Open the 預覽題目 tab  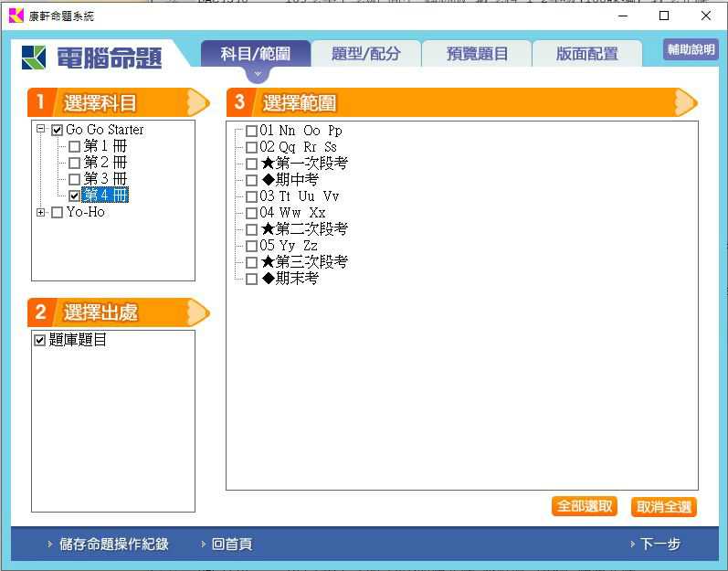[477, 53]
